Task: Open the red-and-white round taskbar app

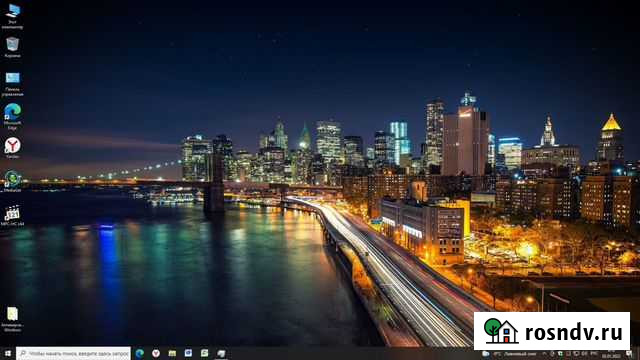Action: [156, 353]
